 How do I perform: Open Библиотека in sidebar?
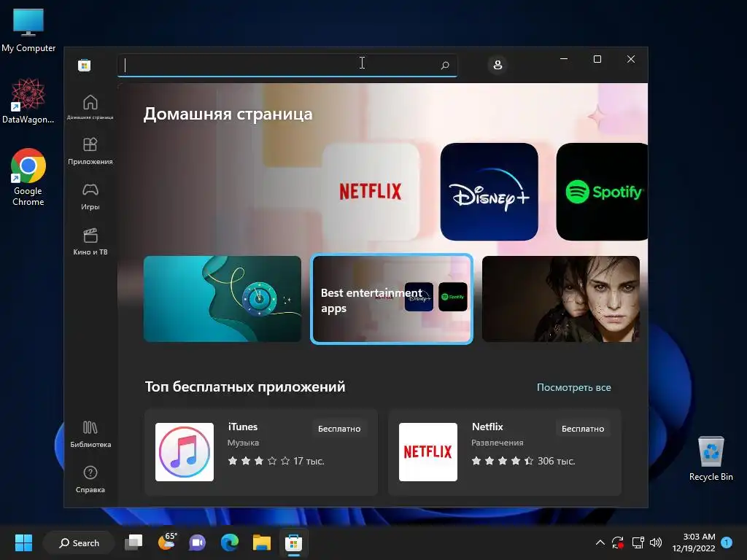click(x=90, y=435)
